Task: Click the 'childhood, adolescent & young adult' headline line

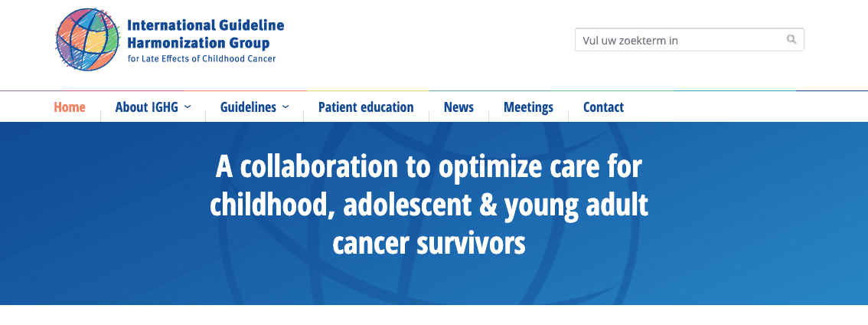Action: 429,205
